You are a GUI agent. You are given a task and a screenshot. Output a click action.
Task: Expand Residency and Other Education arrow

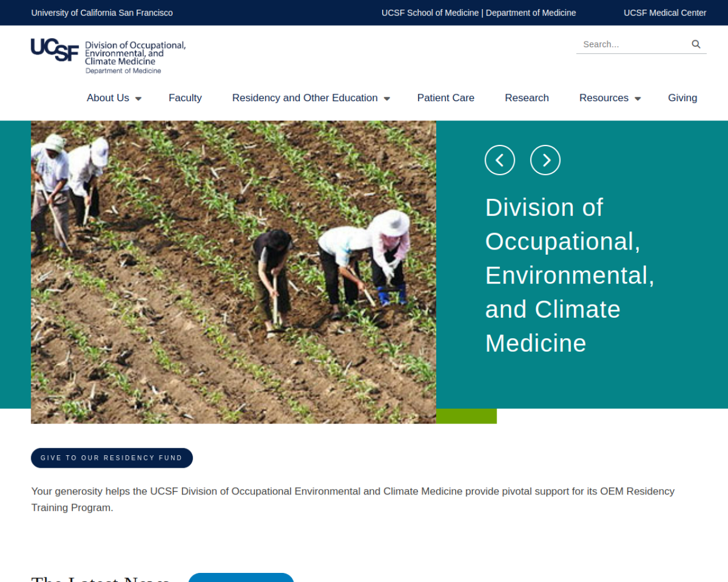coord(387,98)
